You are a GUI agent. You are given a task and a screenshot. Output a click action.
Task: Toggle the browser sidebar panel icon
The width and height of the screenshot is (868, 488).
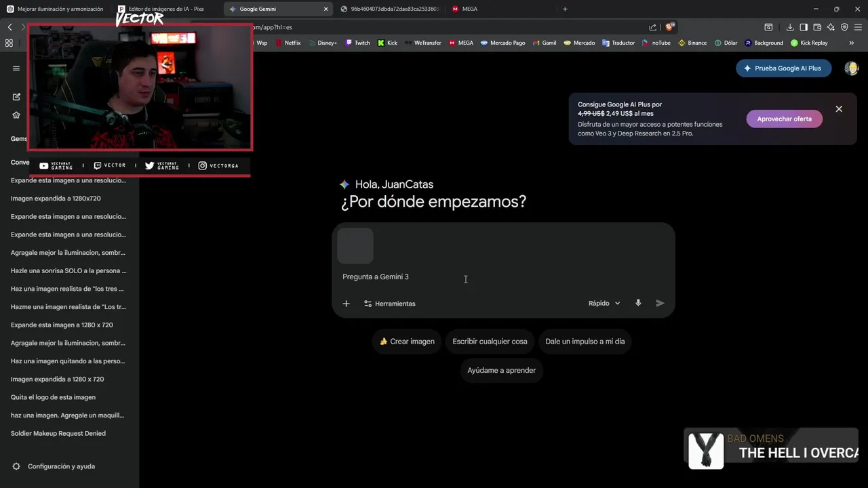click(x=804, y=27)
